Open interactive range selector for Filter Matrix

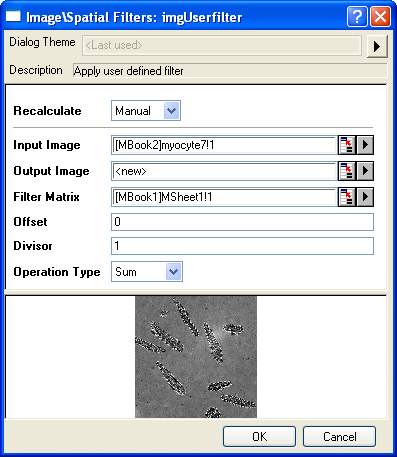347,197
